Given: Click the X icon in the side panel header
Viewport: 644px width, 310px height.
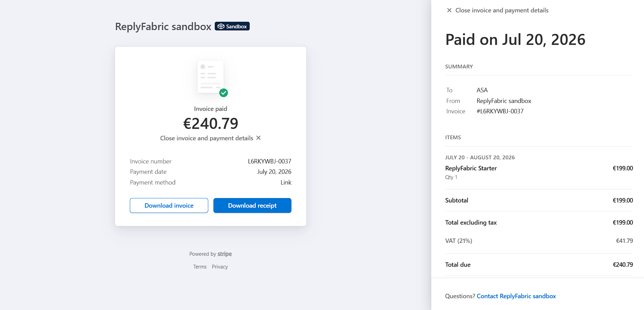Looking at the screenshot, I should point(449,10).
